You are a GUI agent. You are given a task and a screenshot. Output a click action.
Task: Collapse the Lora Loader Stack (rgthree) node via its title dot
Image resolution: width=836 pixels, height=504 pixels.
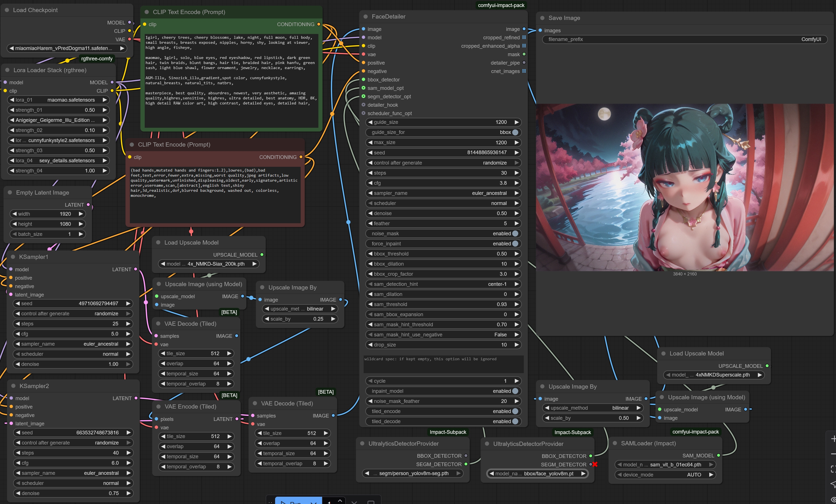(x=7, y=70)
